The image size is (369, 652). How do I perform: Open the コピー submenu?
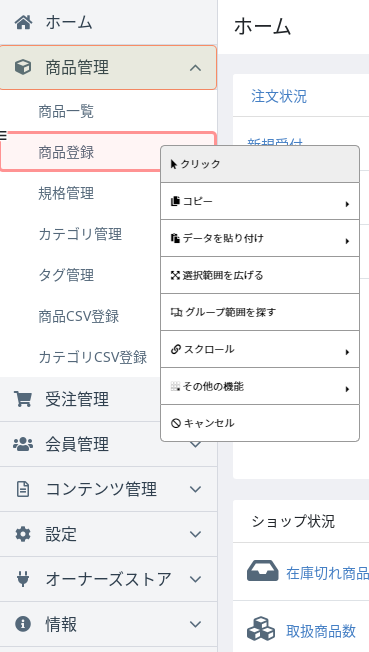260,201
